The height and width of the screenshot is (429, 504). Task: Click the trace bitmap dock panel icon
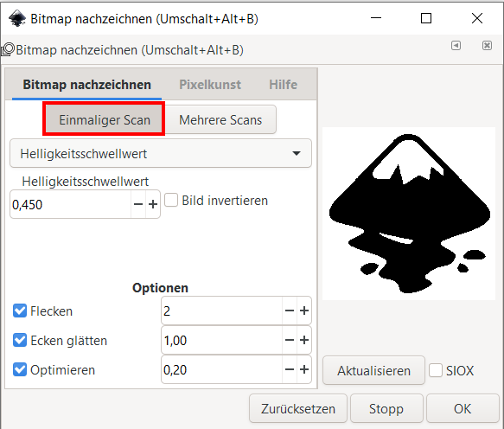pyautogui.click(x=8, y=50)
